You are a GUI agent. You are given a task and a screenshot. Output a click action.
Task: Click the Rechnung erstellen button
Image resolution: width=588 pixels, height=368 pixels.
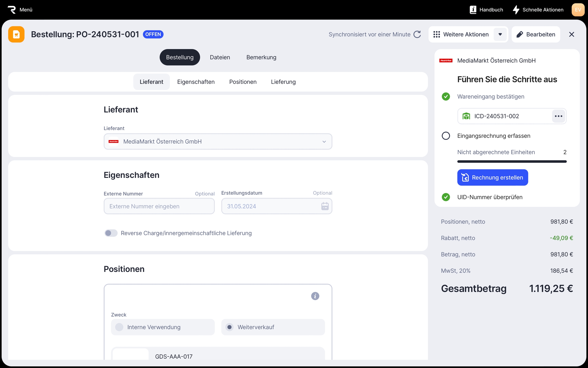click(x=492, y=177)
